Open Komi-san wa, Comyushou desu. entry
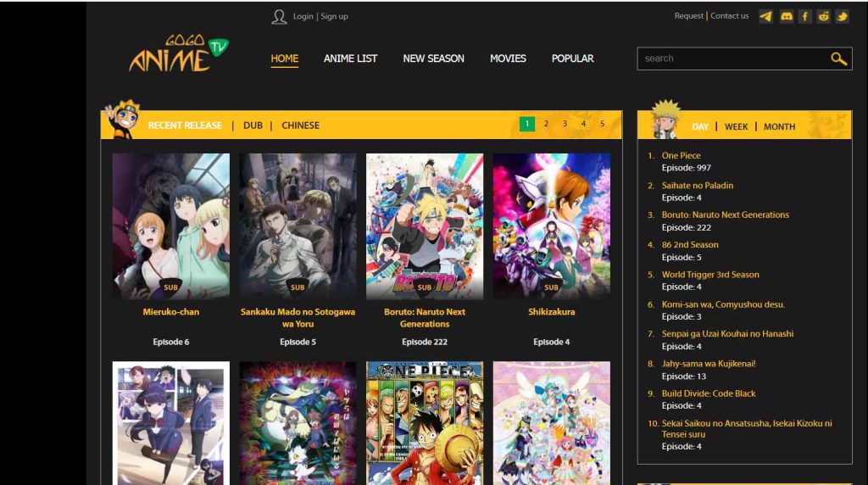 click(723, 304)
